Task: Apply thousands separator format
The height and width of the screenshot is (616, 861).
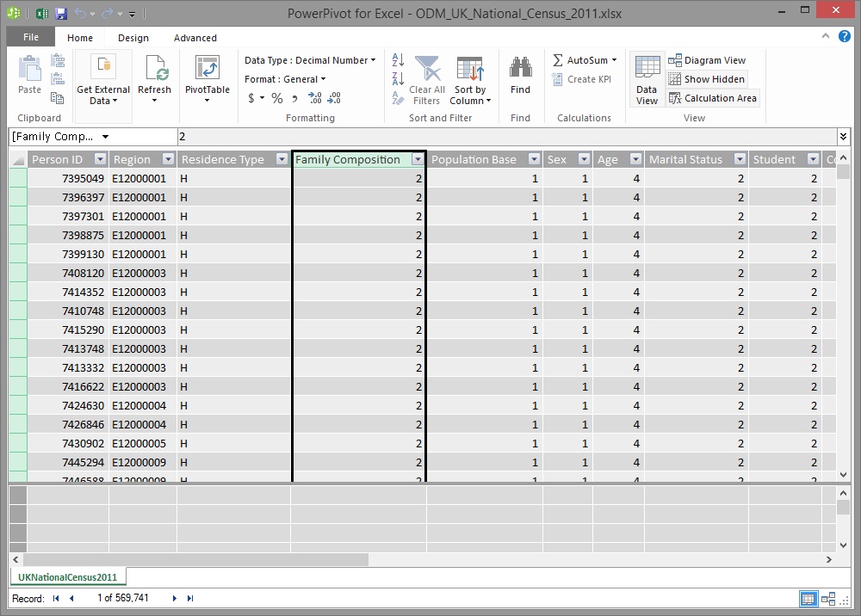Action: pyautogui.click(x=295, y=98)
